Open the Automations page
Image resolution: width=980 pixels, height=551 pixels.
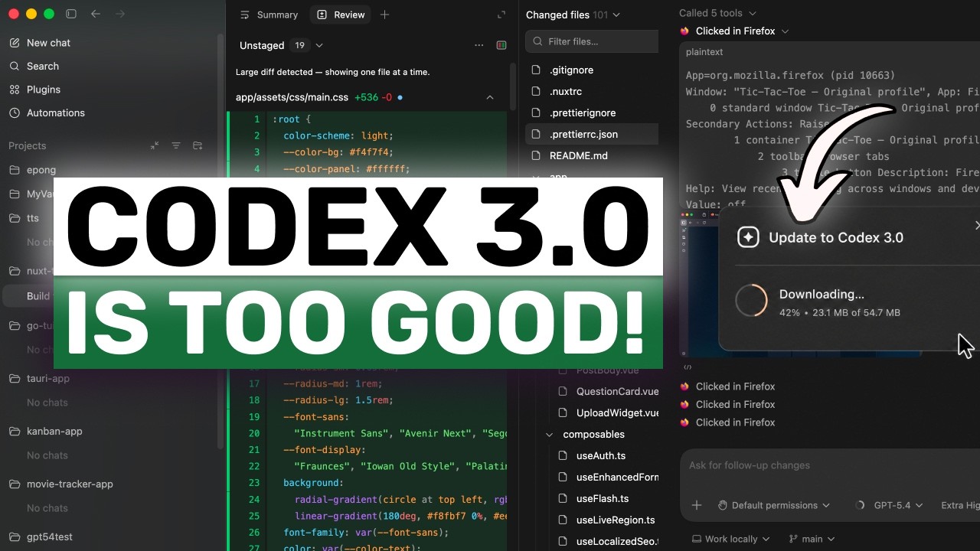[x=56, y=112]
